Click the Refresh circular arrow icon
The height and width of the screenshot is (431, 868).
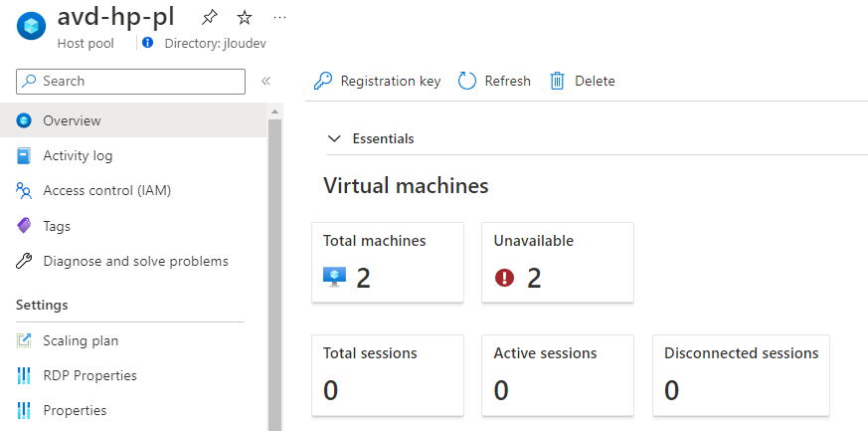click(466, 81)
